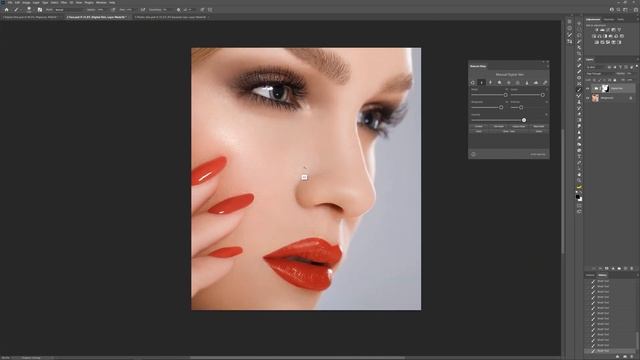Enable airbrush-style build-up toggle
640x360 pixels.
[x=143, y=10]
